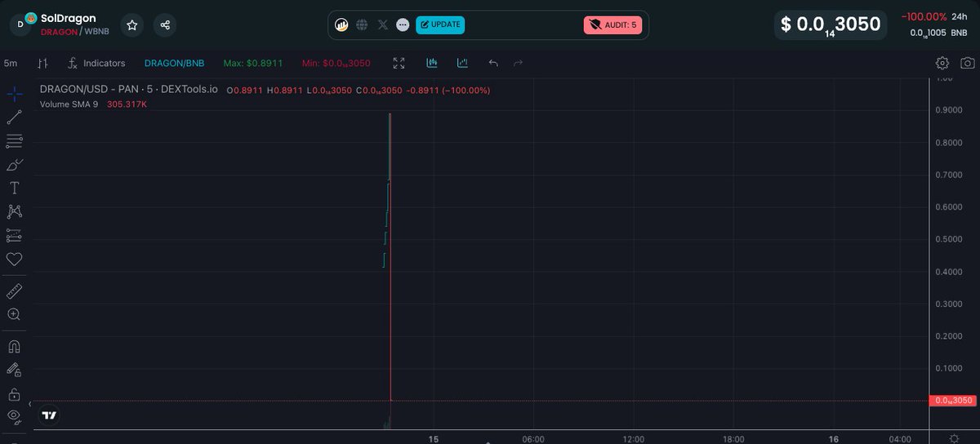This screenshot has width=980, height=444.
Task: Open the chart-stats token info icon
Action: [342, 24]
